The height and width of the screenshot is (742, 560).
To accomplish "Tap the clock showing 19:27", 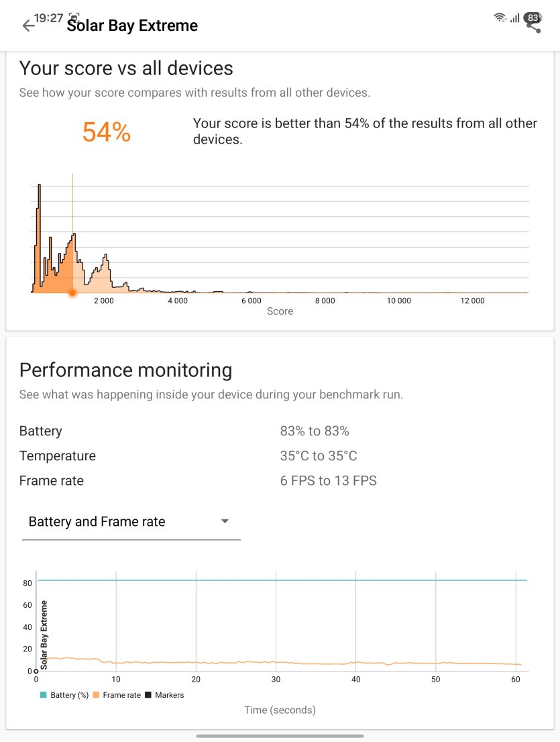I will 48,18.
